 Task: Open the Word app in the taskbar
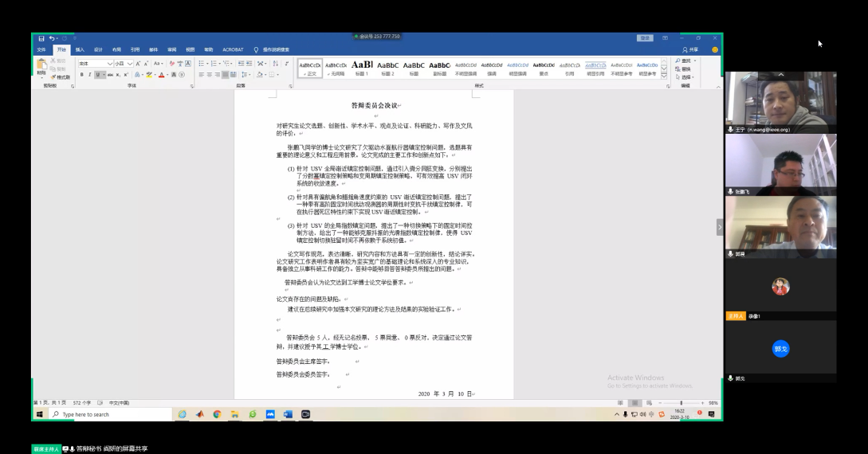click(288, 414)
